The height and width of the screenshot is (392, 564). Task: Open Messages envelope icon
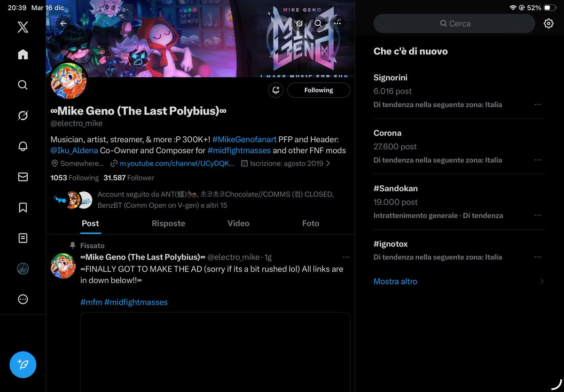(23, 177)
